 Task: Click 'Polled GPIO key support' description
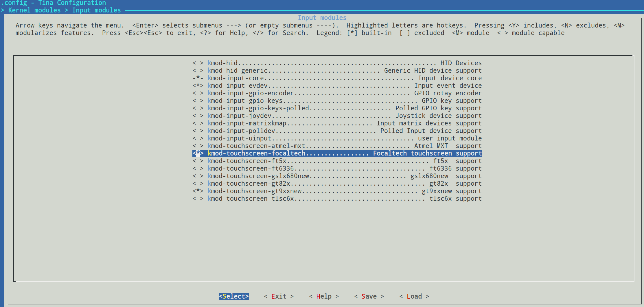tap(439, 108)
